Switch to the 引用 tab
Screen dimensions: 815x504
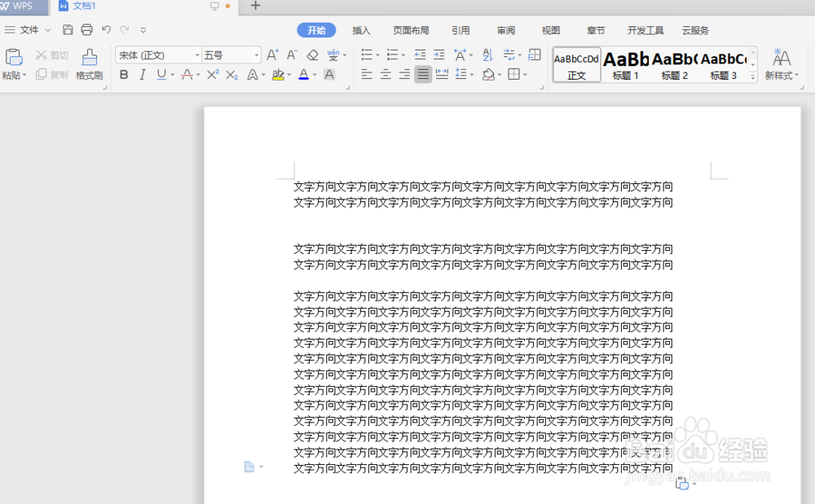pyautogui.click(x=460, y=30)
